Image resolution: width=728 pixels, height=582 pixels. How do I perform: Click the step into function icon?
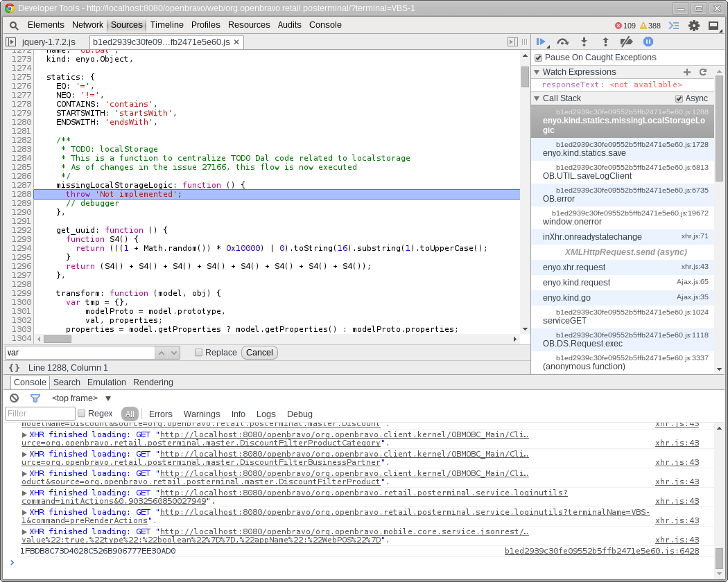tap(584, 42)
